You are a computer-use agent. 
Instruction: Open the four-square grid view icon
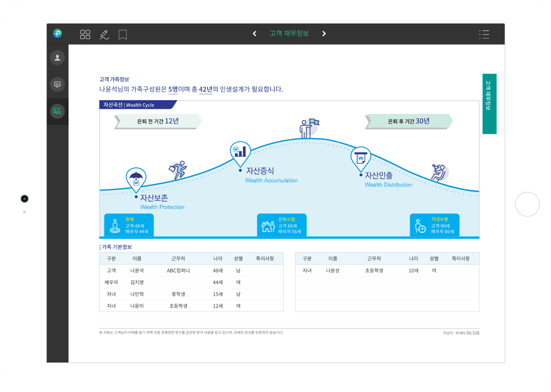(x=85, y=34)
